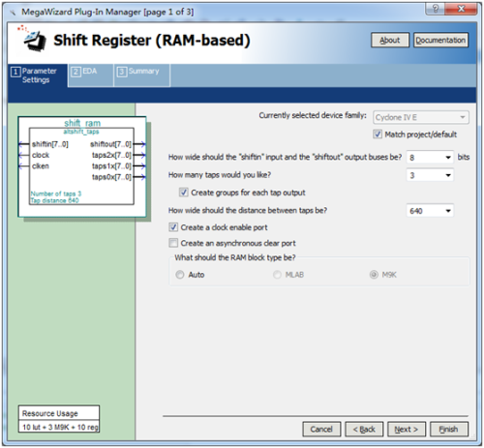Click taps0x[7..0] port label
The image size is (484, 448).
[x=111, y=177]
